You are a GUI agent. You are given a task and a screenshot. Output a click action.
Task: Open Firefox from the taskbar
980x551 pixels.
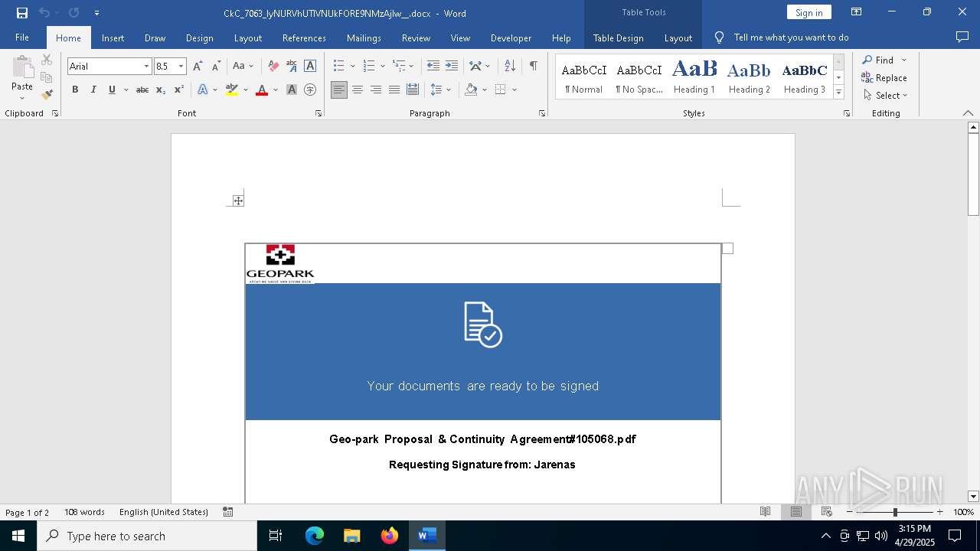pos(390,536)
